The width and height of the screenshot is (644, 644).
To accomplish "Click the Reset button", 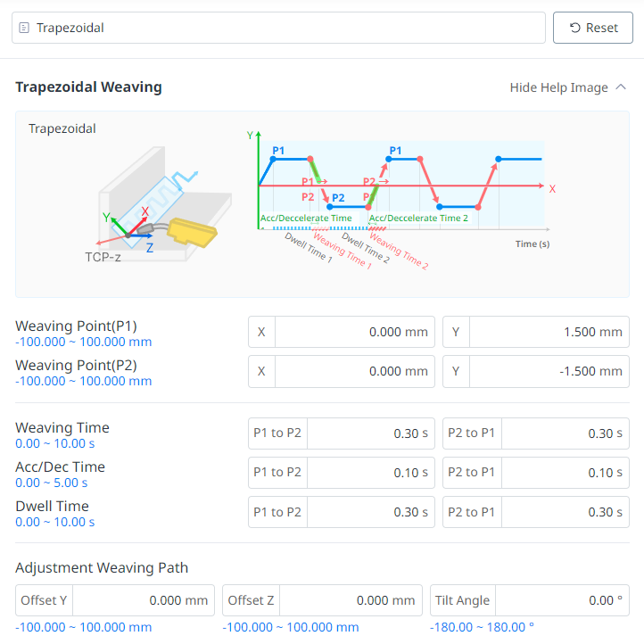I will coord(593,28).
